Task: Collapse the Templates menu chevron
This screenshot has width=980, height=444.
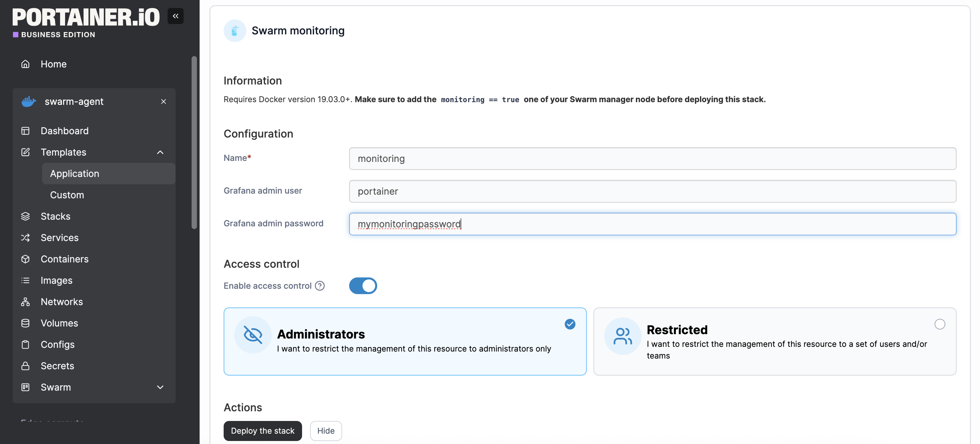Action: [160, 152]
